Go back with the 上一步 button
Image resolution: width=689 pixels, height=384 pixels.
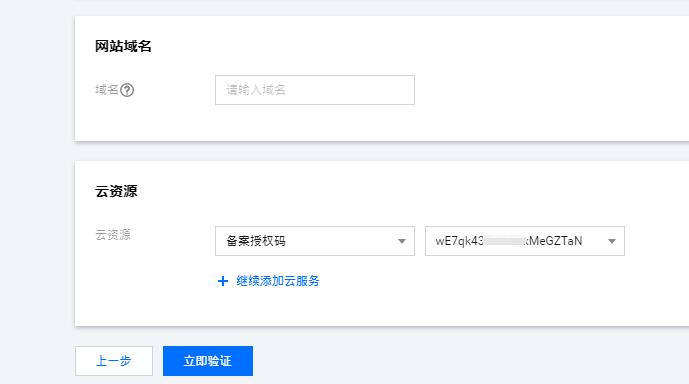(114, 361)
